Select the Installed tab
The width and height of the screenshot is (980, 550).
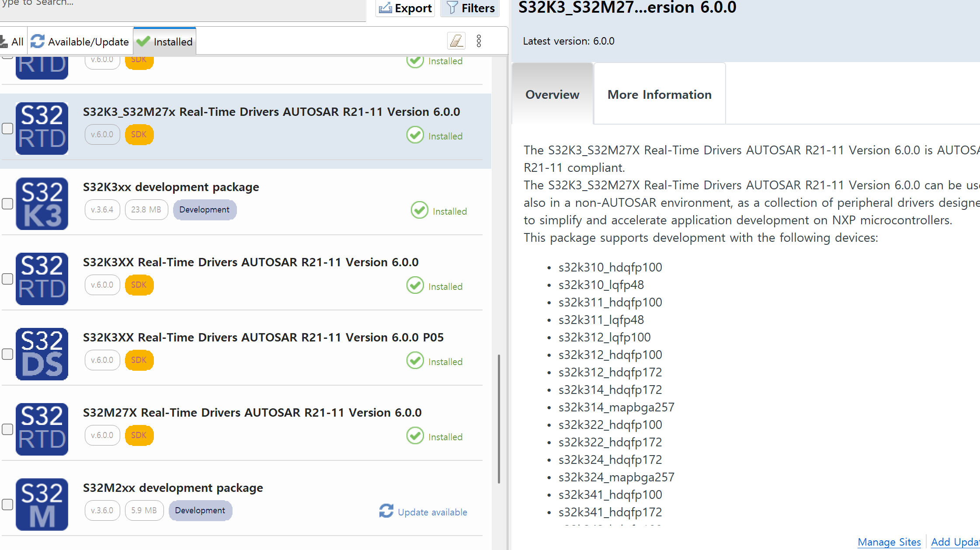pyautogui.click(x=164, y=42)
